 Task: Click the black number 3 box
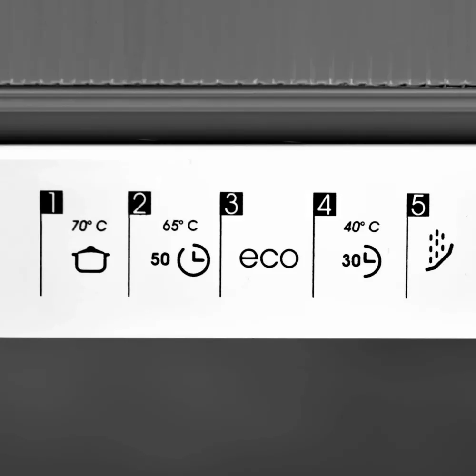(231, 204)
